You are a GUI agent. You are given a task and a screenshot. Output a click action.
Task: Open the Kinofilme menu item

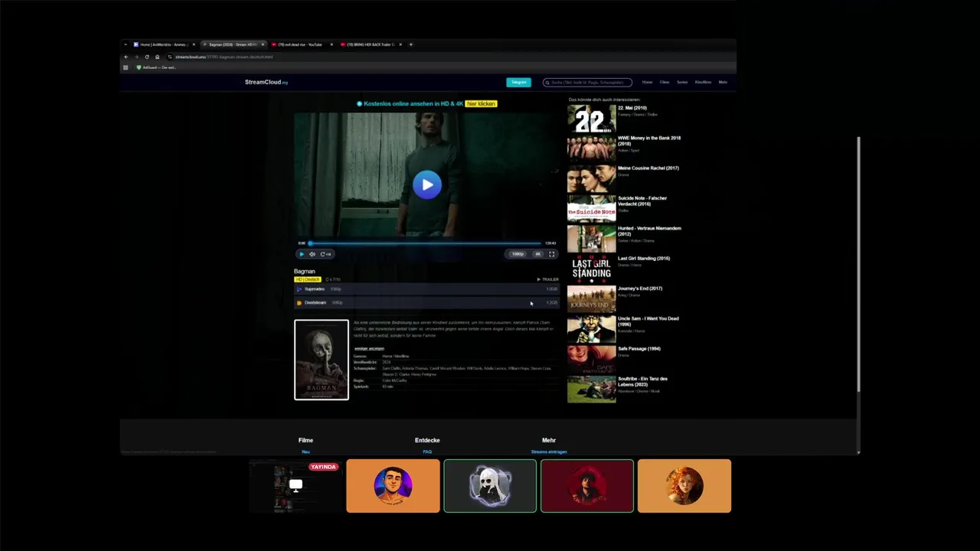(703, 82)
